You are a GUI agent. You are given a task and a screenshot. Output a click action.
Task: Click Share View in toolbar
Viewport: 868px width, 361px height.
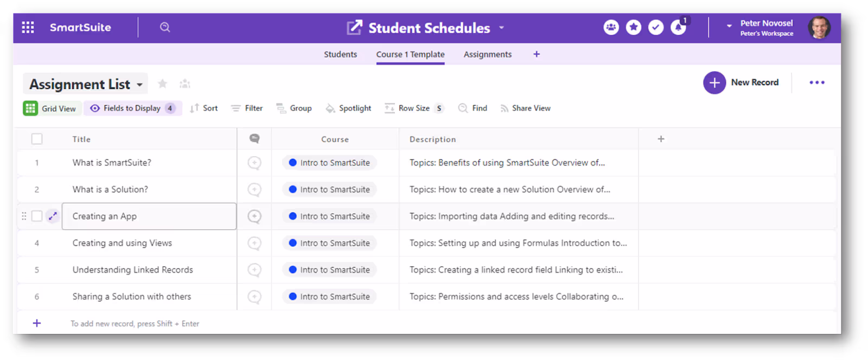(525, 108)
